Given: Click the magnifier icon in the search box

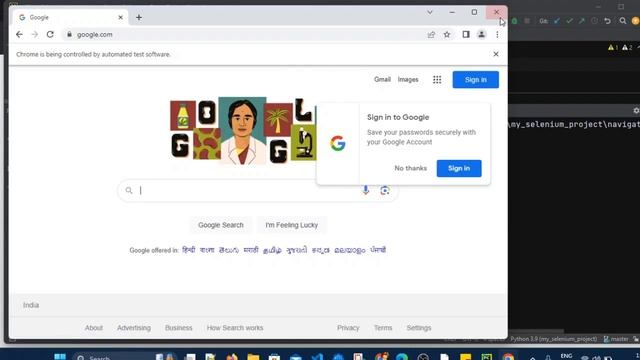Looking at the screenshot, I should (x=129, y=190).
